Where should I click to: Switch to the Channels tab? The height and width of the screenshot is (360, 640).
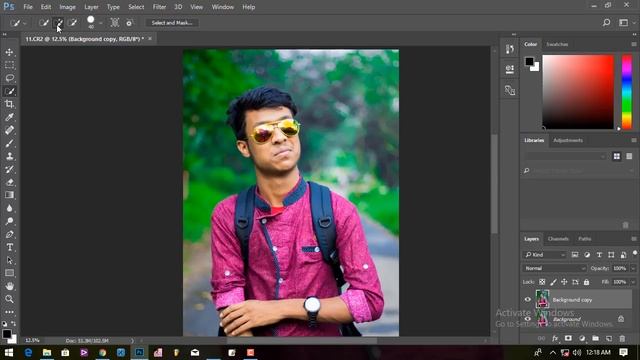[558, 239]
